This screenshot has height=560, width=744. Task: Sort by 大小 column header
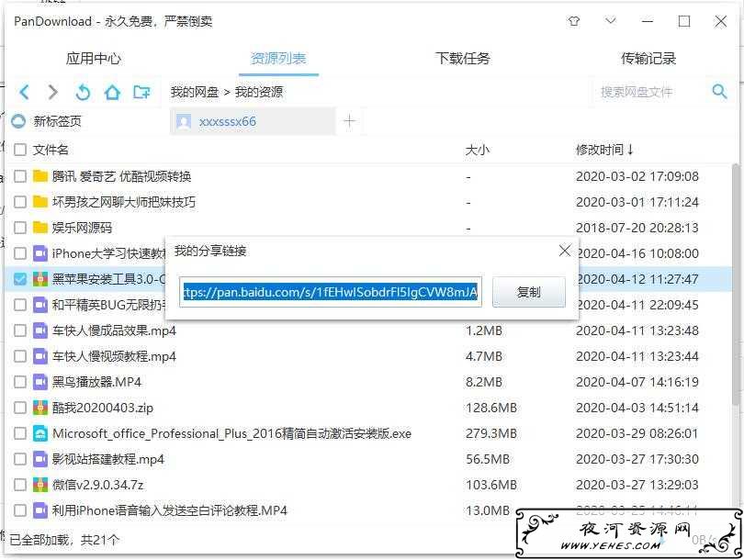tap(477, 150)
